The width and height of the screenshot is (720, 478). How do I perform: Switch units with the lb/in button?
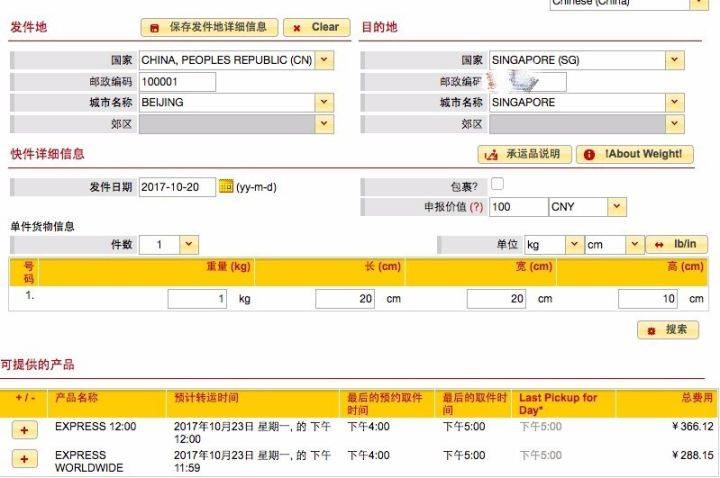pyautogui.click(x=676, y=245)
